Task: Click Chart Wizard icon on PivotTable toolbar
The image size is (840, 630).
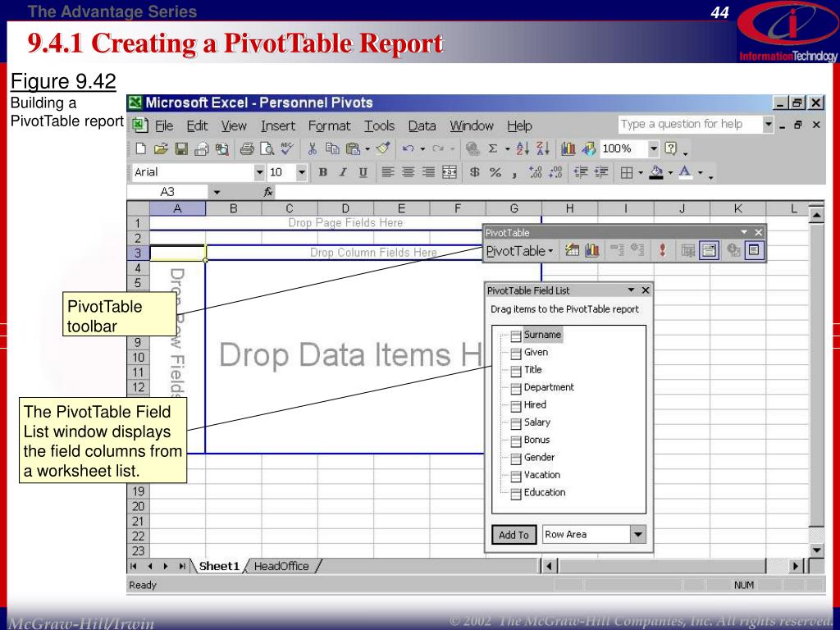Action: [591, 250]
